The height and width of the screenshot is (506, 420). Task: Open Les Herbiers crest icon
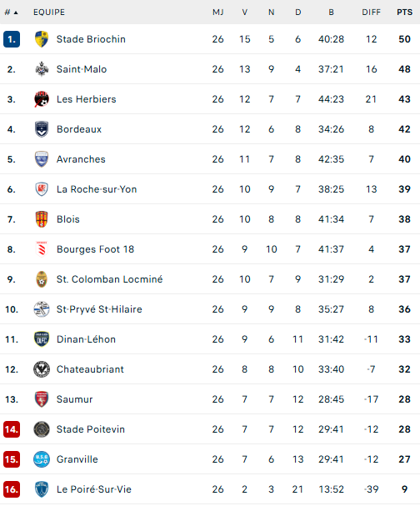[x=42, y=99]
